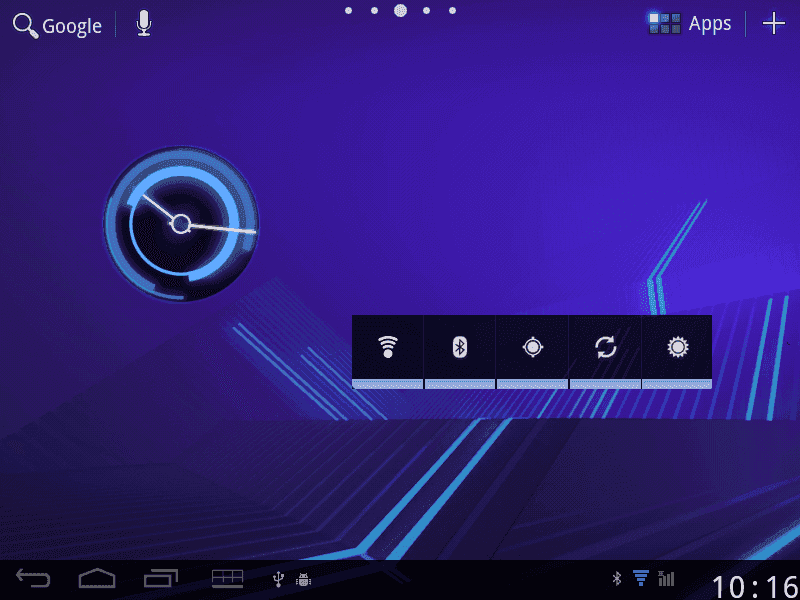Screen dimensions: 800x600
Task: Tap the Google magnifier icon
Action: point(25,26)
